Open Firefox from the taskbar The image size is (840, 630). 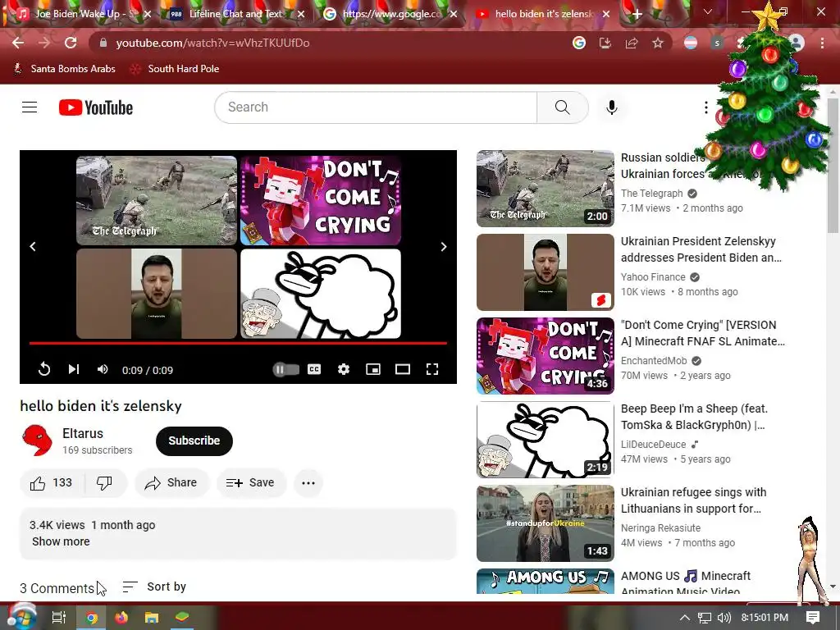click(x=121, y=617)
